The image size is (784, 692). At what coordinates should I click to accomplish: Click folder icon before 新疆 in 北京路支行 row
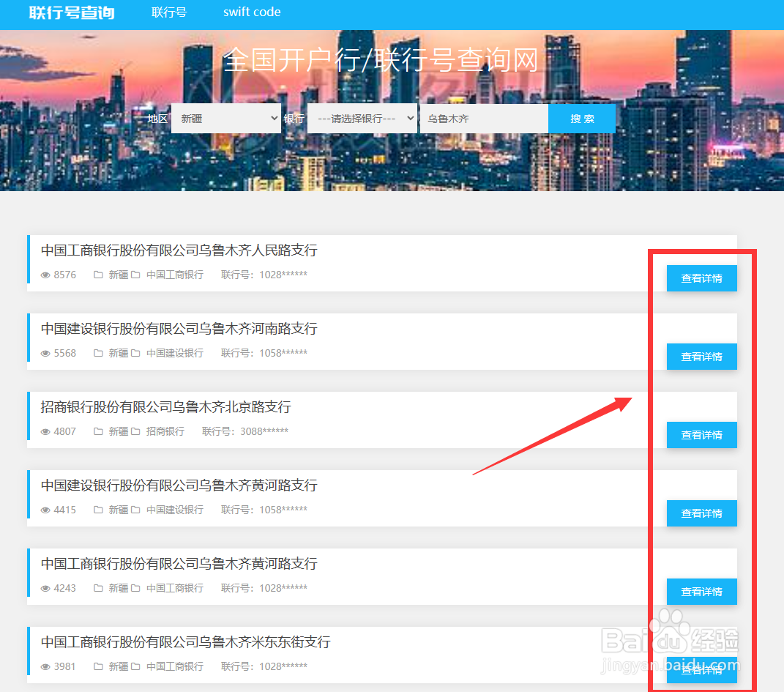pos(99,431)
